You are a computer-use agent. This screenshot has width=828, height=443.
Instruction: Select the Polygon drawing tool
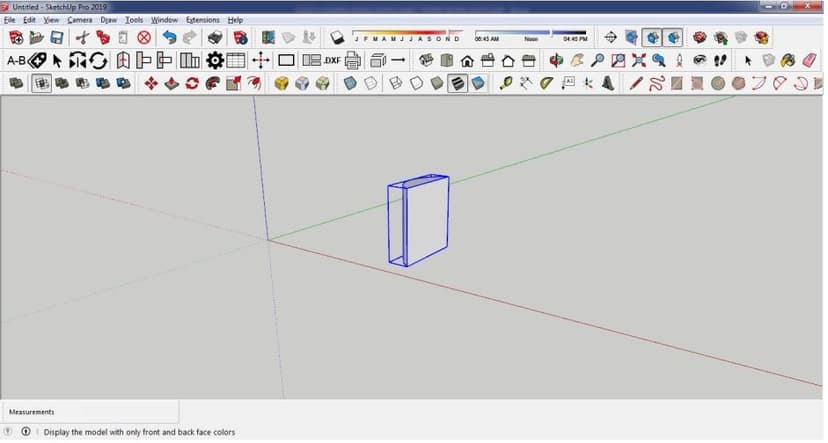(738, 83)
